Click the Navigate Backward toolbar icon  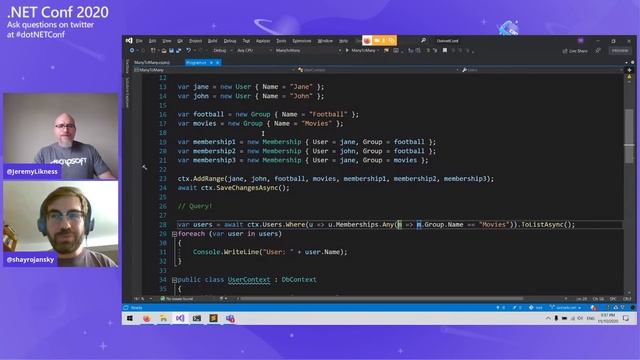(132, 51)
